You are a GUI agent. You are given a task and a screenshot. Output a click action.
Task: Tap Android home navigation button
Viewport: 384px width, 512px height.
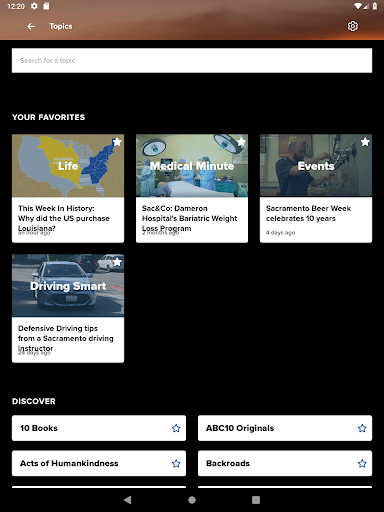coord(192,500)
